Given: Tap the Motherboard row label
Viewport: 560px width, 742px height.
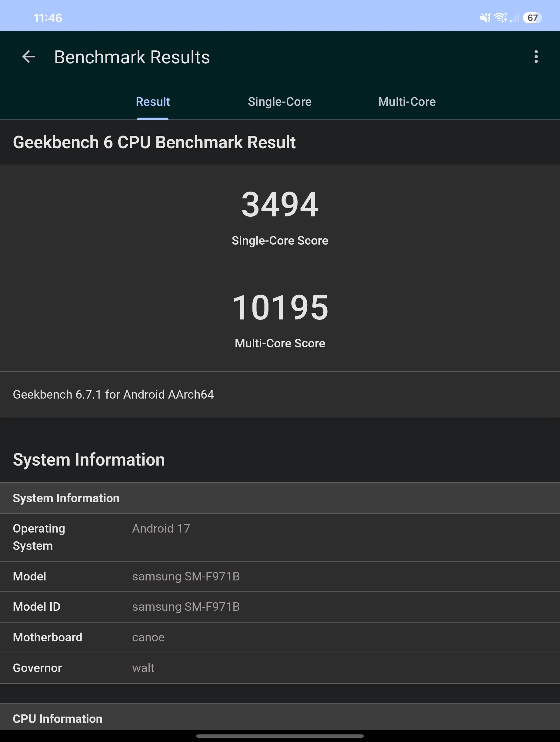Looking at the screenshot, I should [x=48, y=637].
